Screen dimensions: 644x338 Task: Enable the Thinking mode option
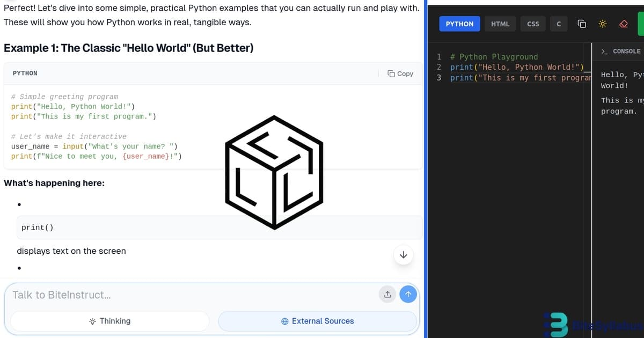109,321
